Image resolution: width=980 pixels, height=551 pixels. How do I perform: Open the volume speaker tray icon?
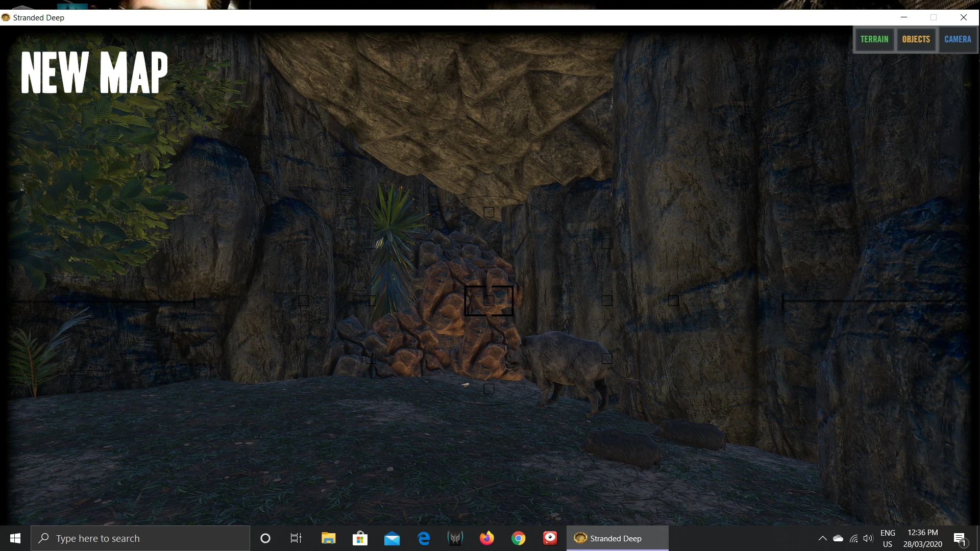click(x=868, y=538)
